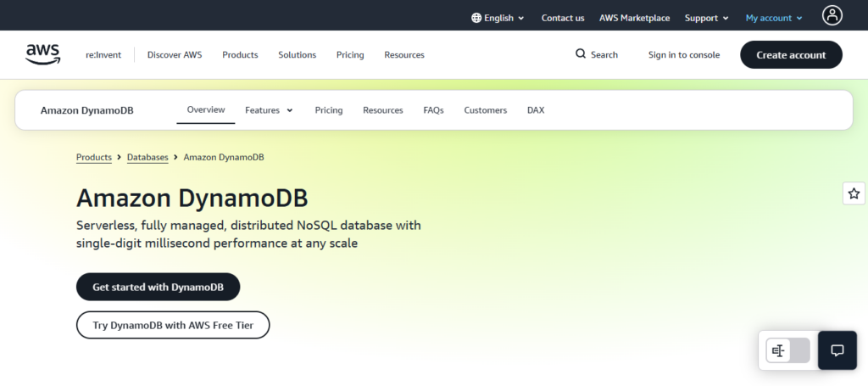Open the top navigation Pricing menu
The image size is (868, 386).
[x=350, y=55]
